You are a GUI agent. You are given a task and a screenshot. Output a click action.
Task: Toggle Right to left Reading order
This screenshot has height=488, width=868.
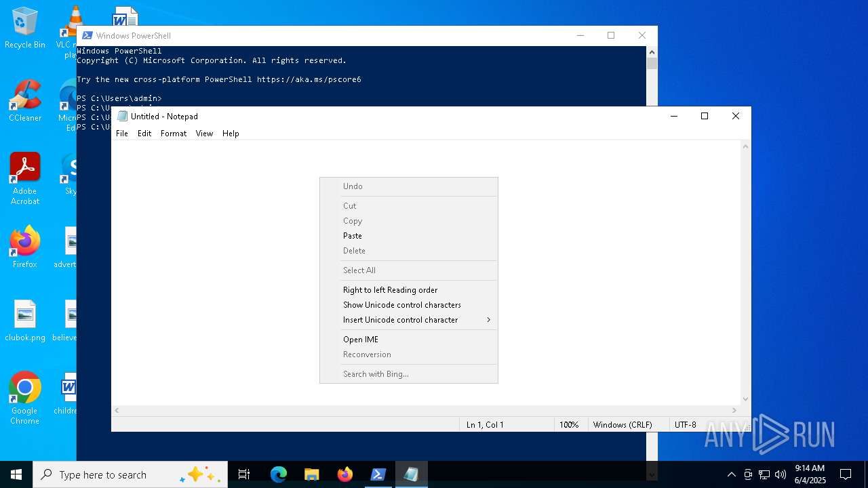coord(409,290)
